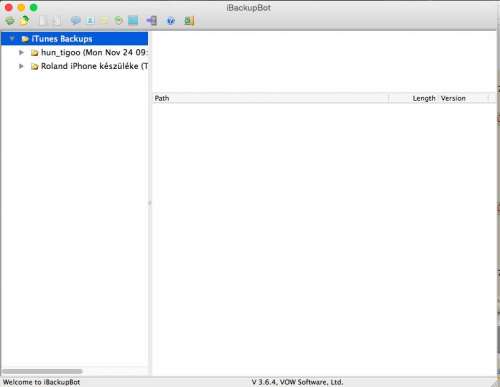Viewport: 500px width, 387px height.
Task: Click the blank document toolbar icon
Action: pyautogui.click(x=43, y=21)
